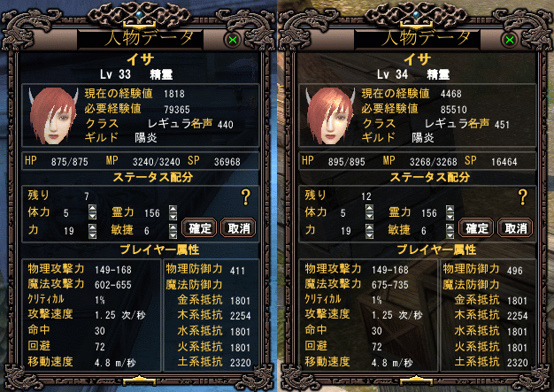The image size is (554, 392).
Task: Click the gold bottom handle of left panel
Action: coord(139,380)
